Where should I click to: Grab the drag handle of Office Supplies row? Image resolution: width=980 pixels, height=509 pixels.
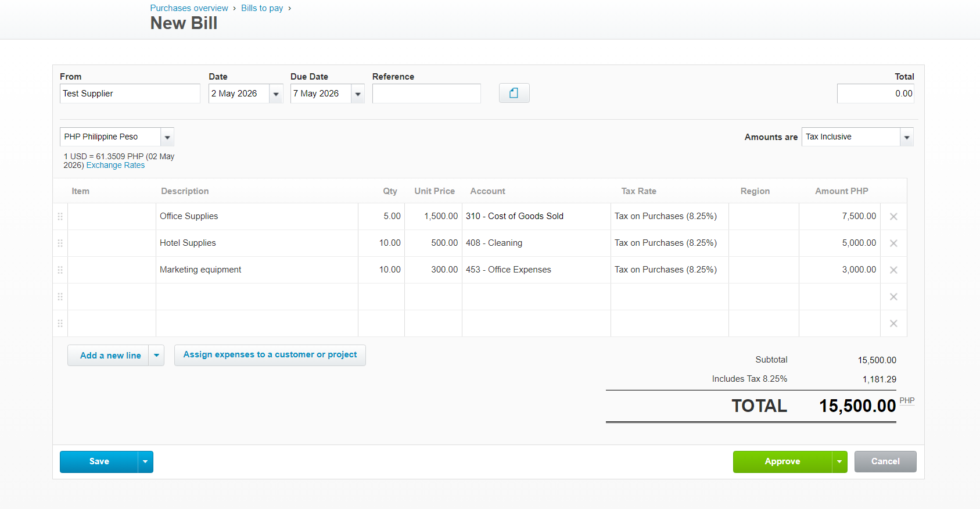point(60,217)
